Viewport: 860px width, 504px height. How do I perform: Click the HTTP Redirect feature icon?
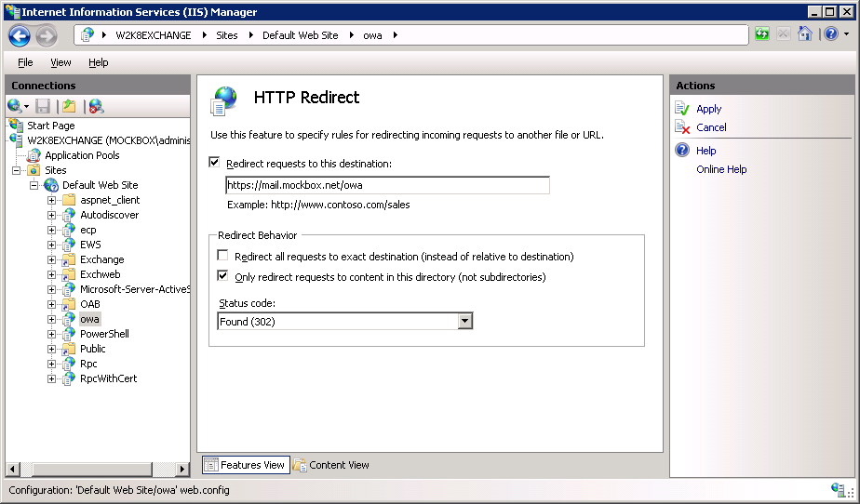click(x=223, y=100)
